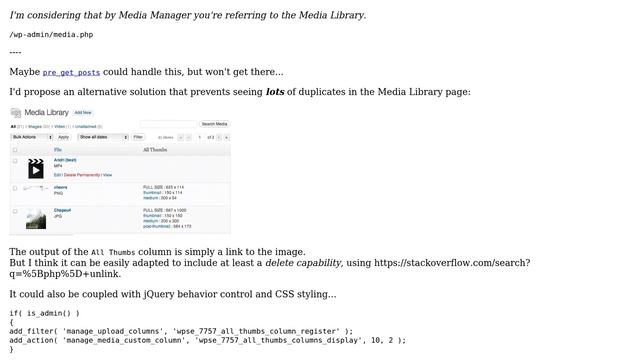Click the Filter button
The image size is (640, 360).
point(138,137)
